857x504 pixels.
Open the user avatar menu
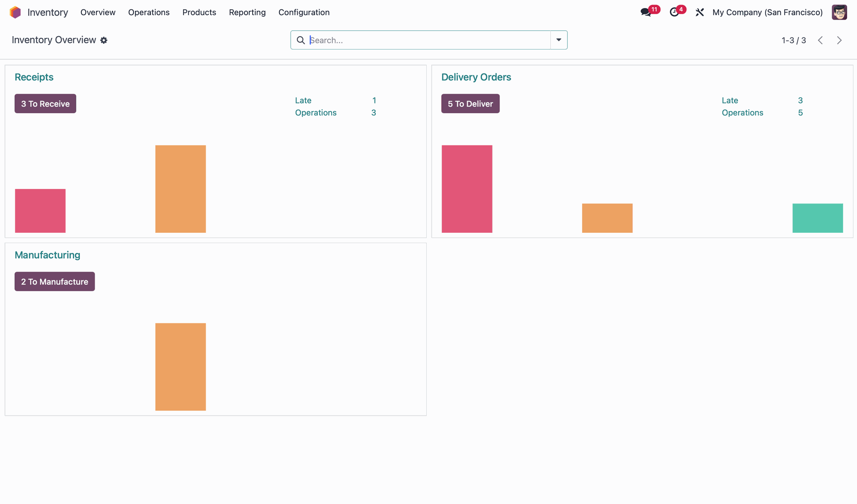[x=839, y=12]
